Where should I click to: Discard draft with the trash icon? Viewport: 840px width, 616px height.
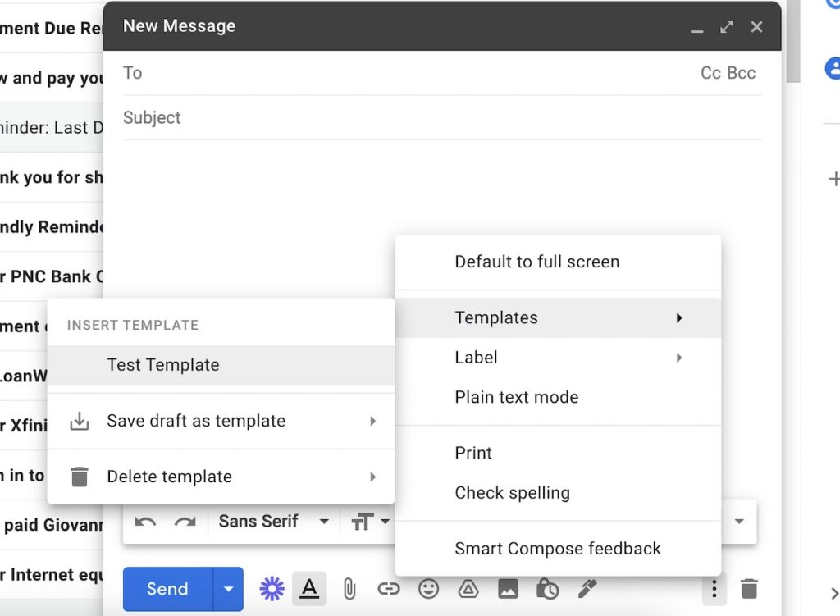click(x=749, y=589)
